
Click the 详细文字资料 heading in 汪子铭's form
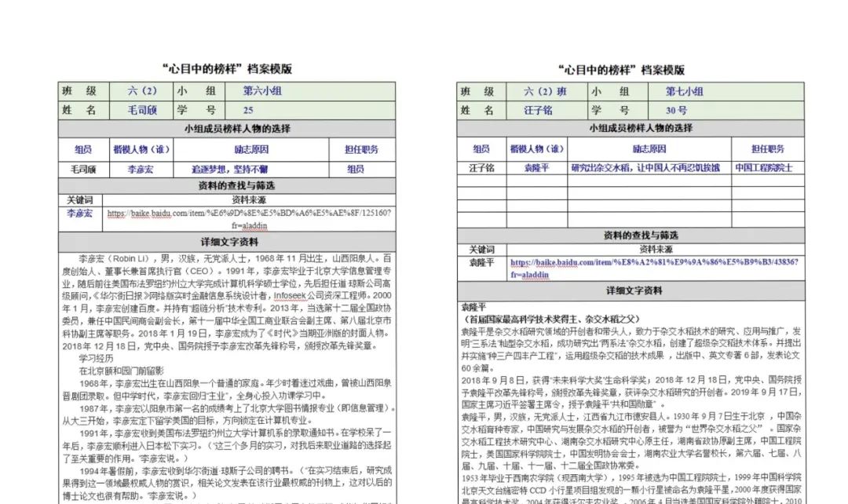634,290
